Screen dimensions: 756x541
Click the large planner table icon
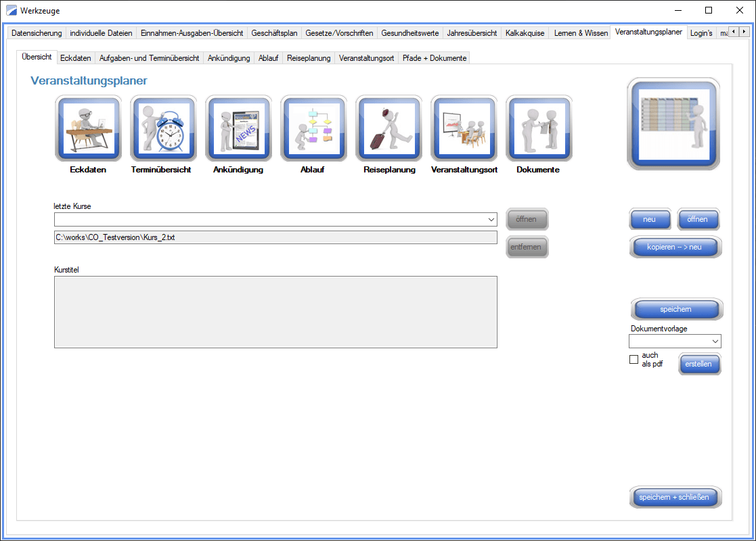coord(673,124)
